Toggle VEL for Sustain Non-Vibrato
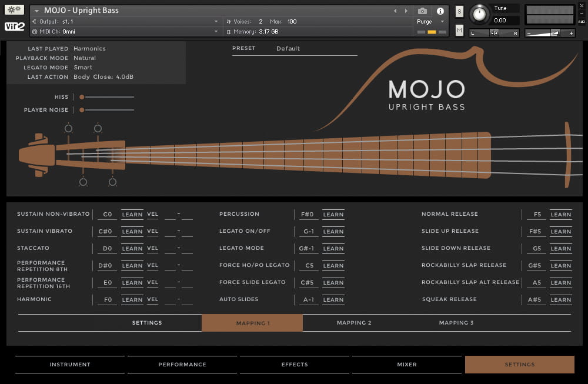 click(152, 214)
